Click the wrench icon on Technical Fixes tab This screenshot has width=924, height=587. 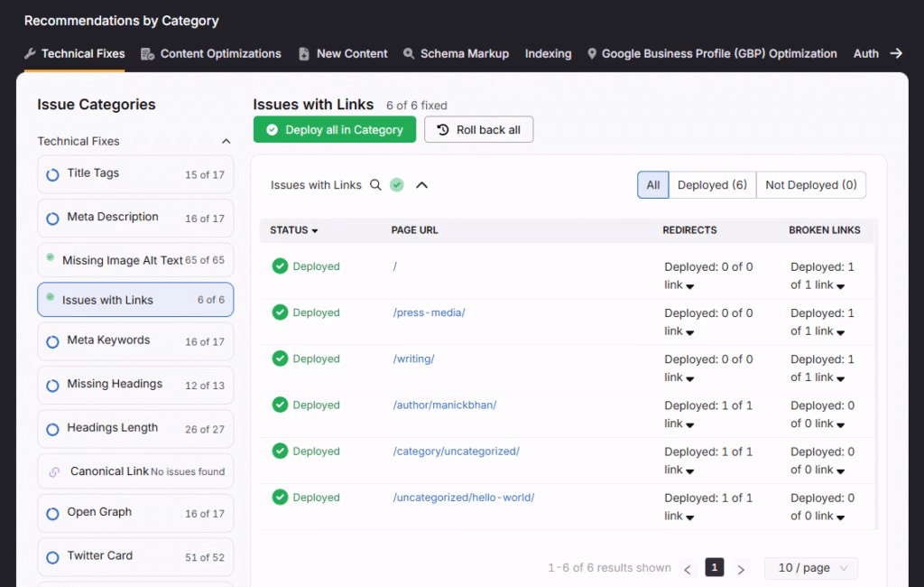click(x=30, y=54)
